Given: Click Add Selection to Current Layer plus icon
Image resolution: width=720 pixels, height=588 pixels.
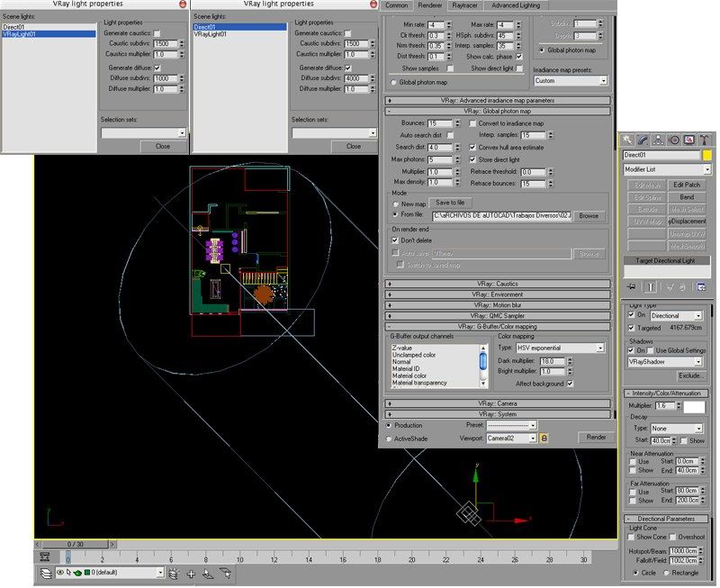Looking at the screenshot, I should click(191, 574).
